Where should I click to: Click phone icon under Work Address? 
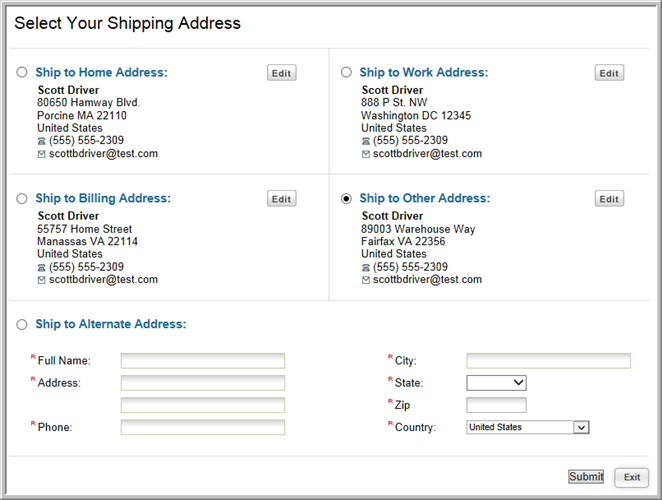point(366,141)
